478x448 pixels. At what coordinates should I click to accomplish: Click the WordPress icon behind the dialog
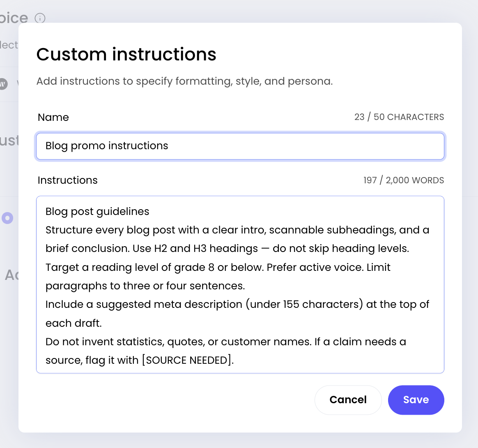pyautogui.click(x=3, y=83)
